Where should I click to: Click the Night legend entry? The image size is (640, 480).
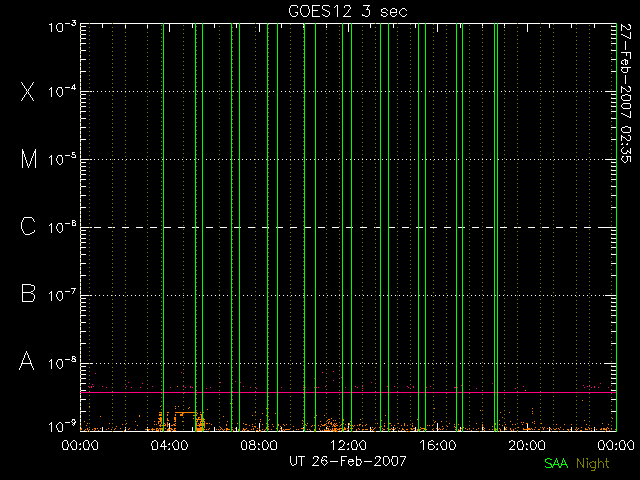click(593, 464)
